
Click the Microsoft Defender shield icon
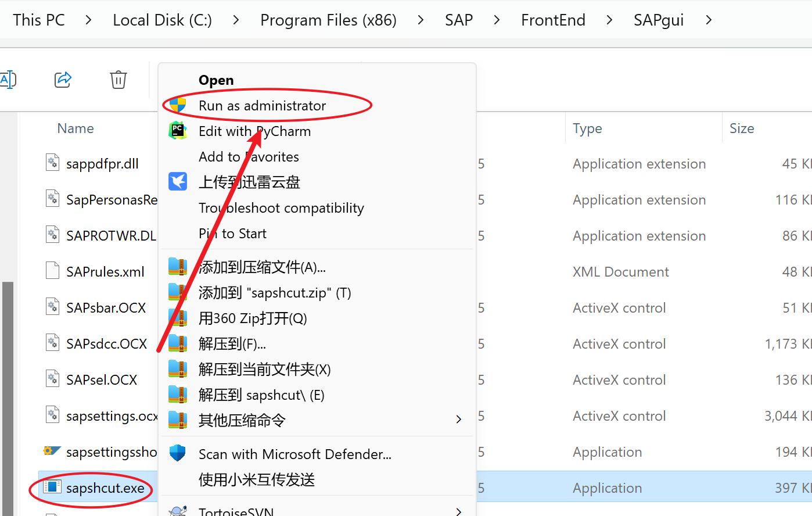pyautogui.click(x=178, y=454)
